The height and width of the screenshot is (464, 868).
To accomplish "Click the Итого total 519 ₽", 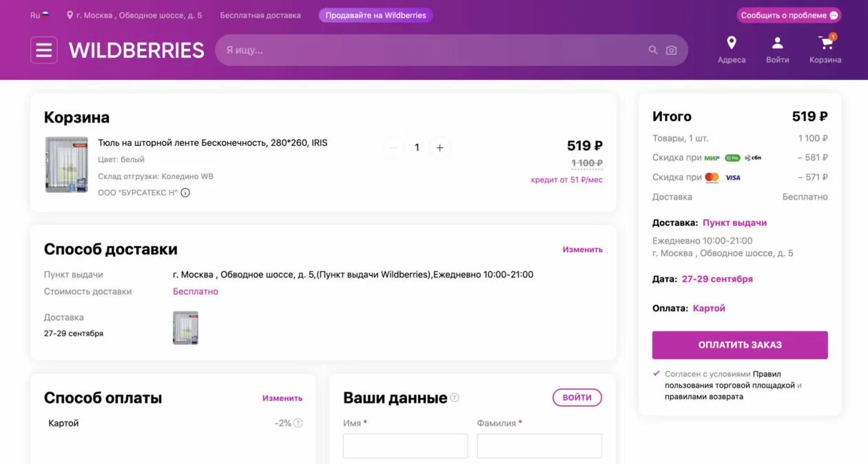I will pos(810,116).
